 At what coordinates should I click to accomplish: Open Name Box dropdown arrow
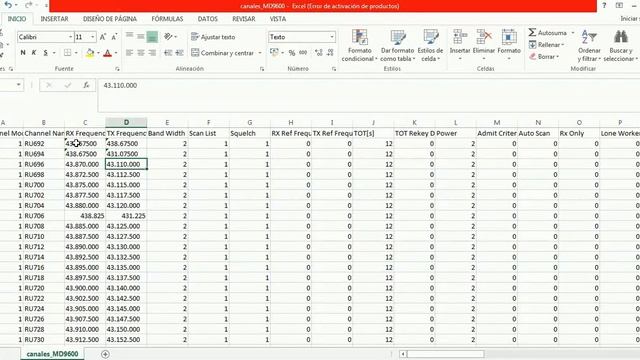coord(19,85)
